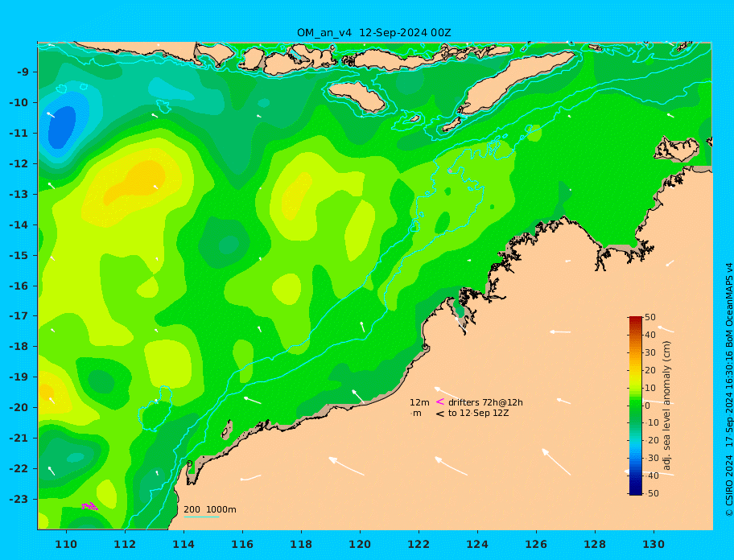Click the "118" longitude axis label
Image resolution: width=734 pixels, height=560 pixels.
(301, 545)
